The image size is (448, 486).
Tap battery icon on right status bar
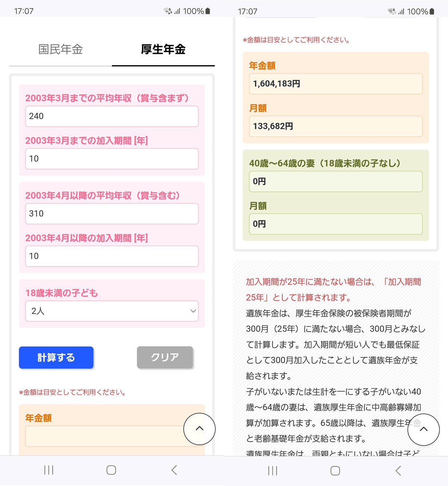pyautogui.click(x=432, y=12)
